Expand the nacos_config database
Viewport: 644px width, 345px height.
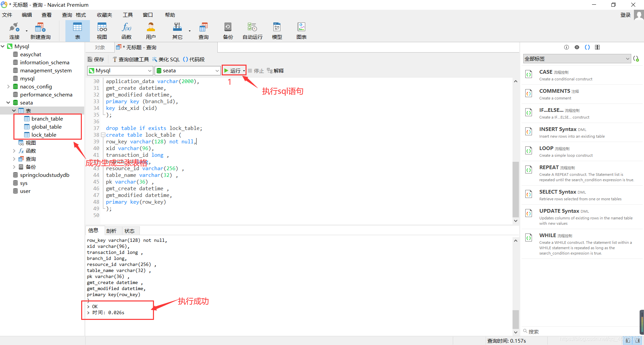click(x=8, y=86)
